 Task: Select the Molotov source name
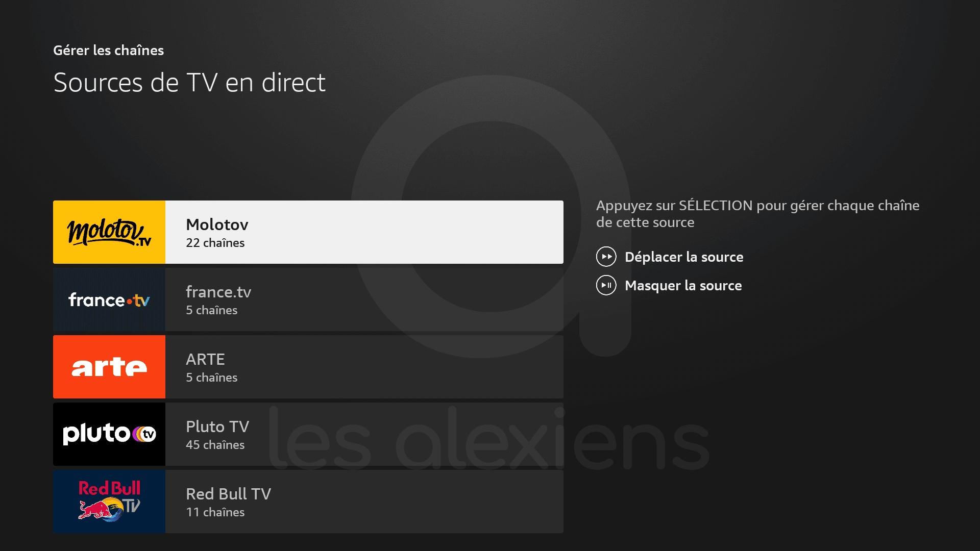[217, 224]
